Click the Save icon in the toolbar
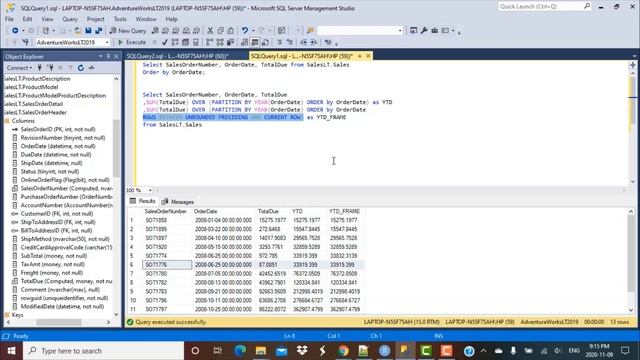 pos(88,31)
